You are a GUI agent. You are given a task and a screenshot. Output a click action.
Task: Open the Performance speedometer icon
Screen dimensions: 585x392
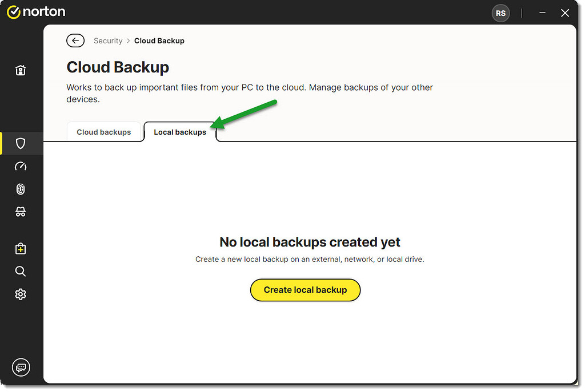coord(21,166)
